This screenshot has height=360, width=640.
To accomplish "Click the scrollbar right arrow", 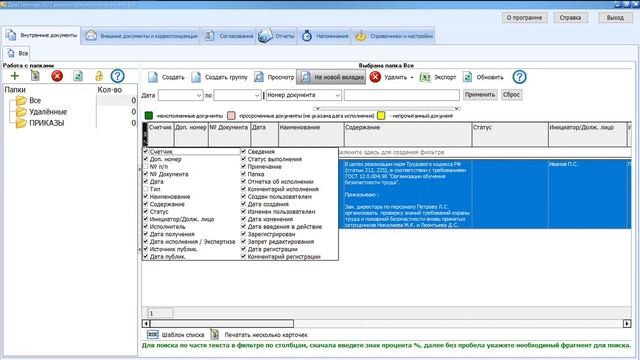I will tap(627, 324).
